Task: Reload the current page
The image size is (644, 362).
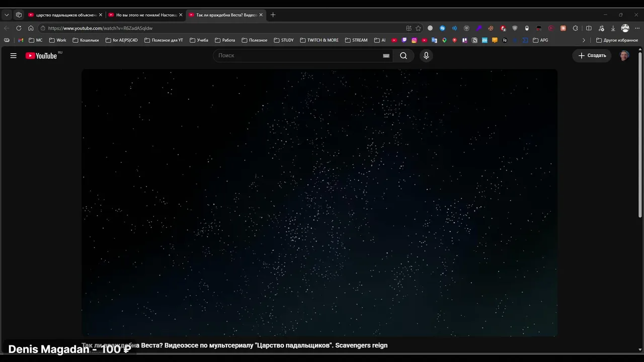Action: click(19, 28)
